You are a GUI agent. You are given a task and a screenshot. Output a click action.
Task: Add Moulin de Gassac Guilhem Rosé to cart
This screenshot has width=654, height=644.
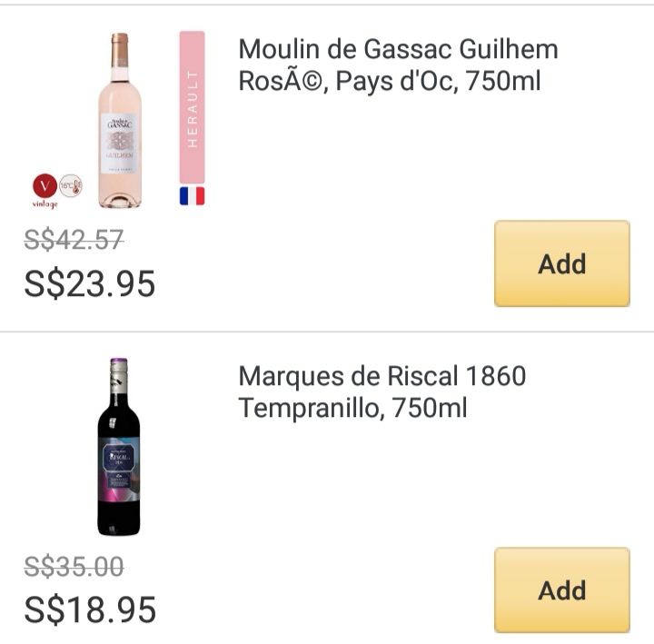(561, 263)
